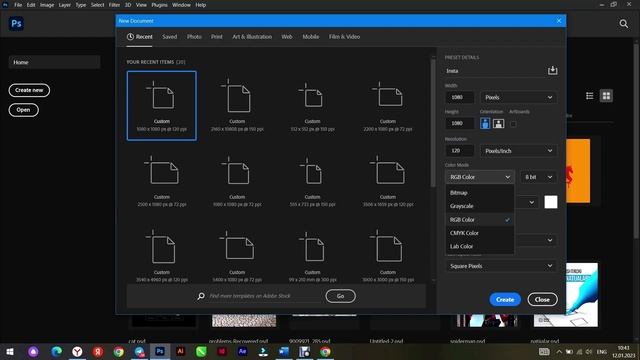Open the Pixels/Inch resolution units dropdown
Image resolution: width=640 pixels, height=360 pixels.
(x=518, y=151)
